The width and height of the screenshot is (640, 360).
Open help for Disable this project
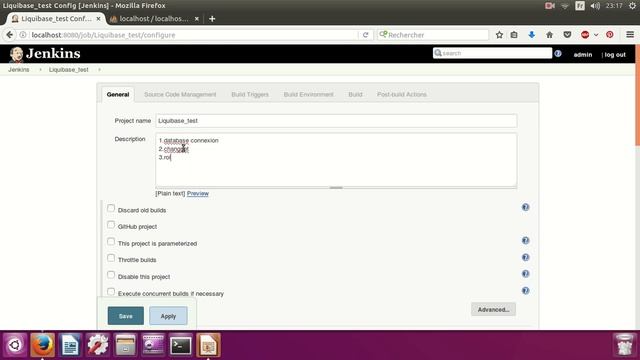point(525,274)
